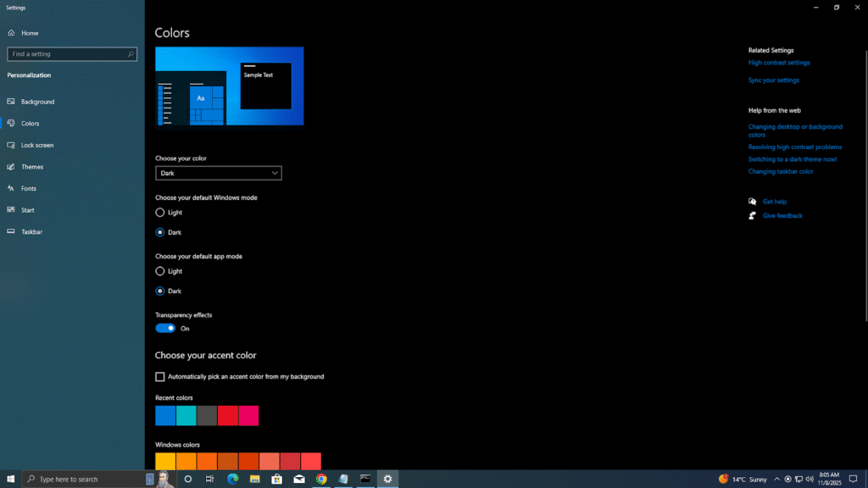Pick the teal swatch in Recent colors

pyautogui.click(x=186, y=415)
